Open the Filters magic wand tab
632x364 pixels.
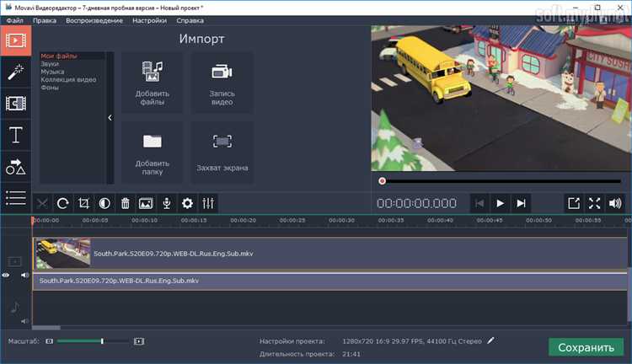16,72
